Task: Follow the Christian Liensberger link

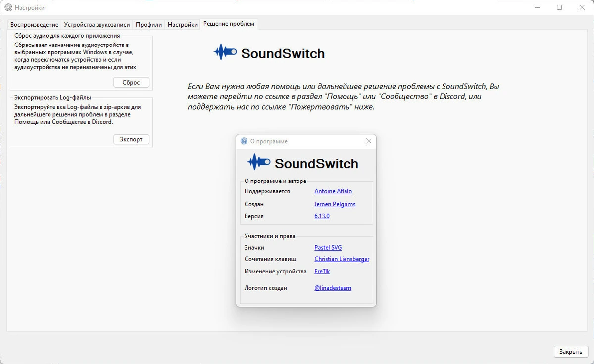Action: [342, 259]
